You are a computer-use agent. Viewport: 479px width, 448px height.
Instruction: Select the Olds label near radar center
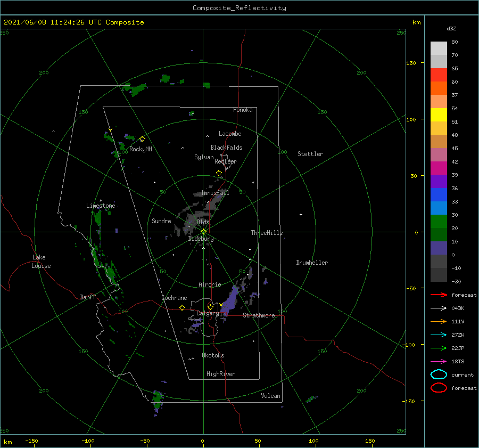coord(203,222)
